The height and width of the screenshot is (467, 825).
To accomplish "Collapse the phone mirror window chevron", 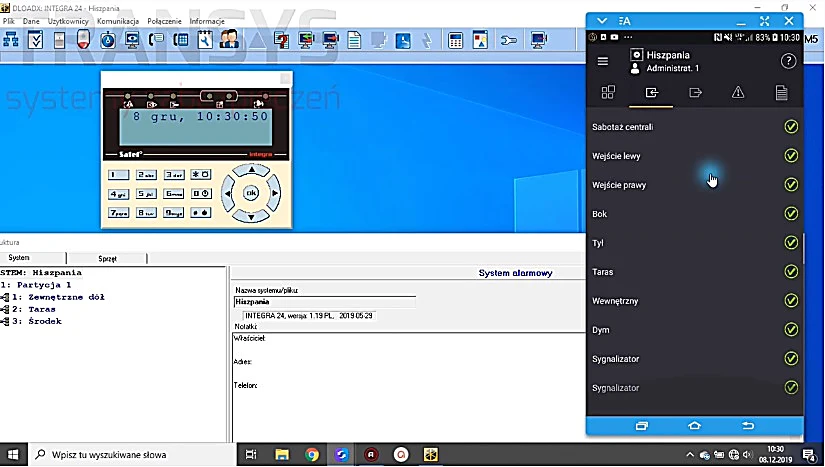I will (x=602, y=21).
